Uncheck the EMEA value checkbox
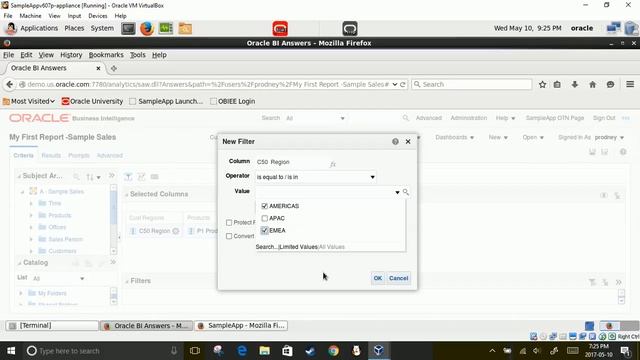Image resolution: width=640 pixels, height=360 pixels. (x=264, y=231)
